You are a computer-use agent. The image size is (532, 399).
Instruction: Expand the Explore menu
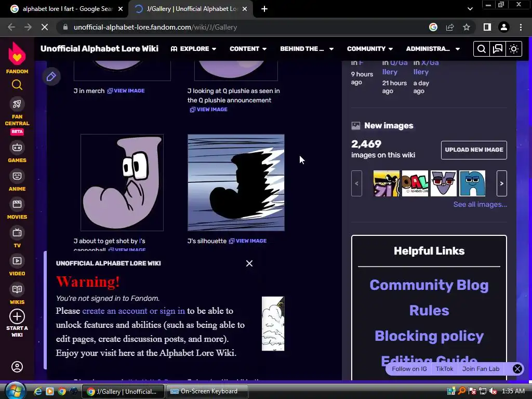193,49
